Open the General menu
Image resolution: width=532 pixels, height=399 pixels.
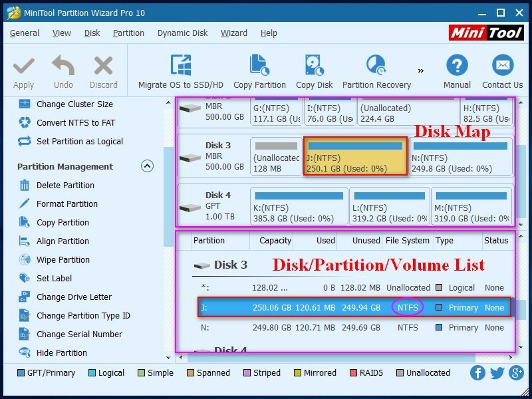click(x=25, y=33)
